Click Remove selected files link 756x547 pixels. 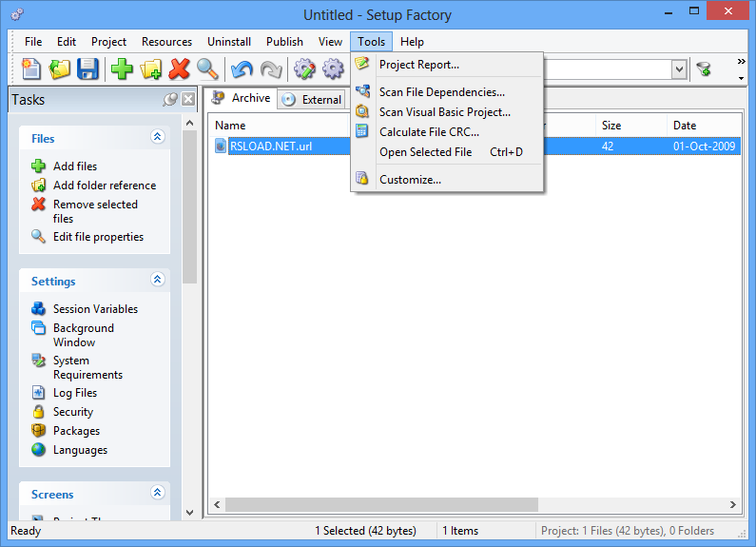95,211
